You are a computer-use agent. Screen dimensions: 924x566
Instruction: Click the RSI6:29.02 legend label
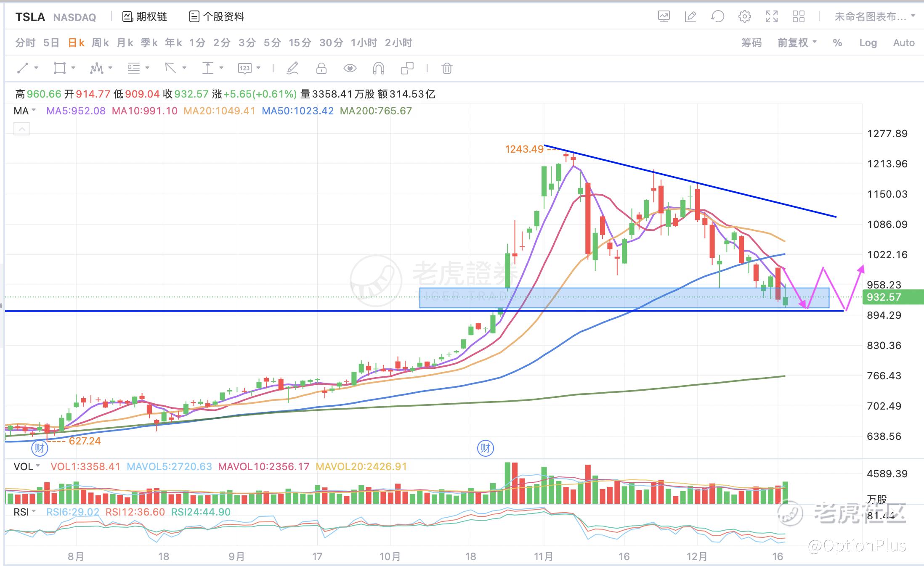pyautogui.click(x=73, y=512)
